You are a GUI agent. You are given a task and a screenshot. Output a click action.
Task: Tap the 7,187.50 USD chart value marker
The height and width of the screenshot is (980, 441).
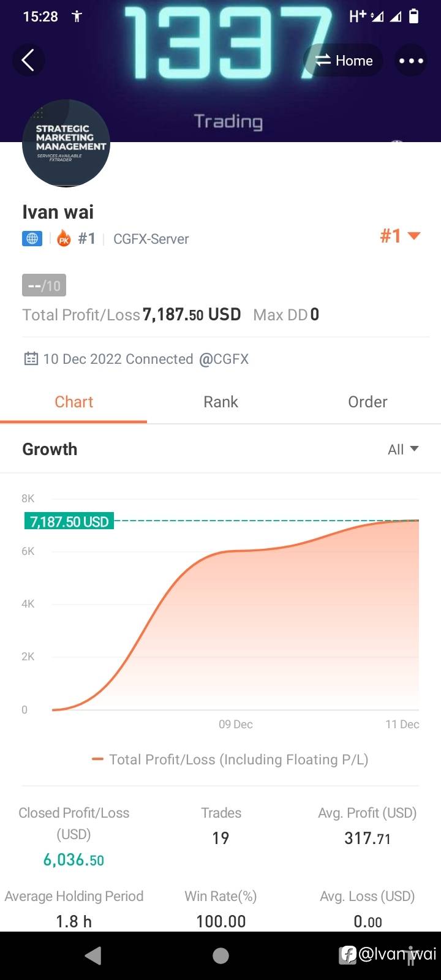pos(69,522)
